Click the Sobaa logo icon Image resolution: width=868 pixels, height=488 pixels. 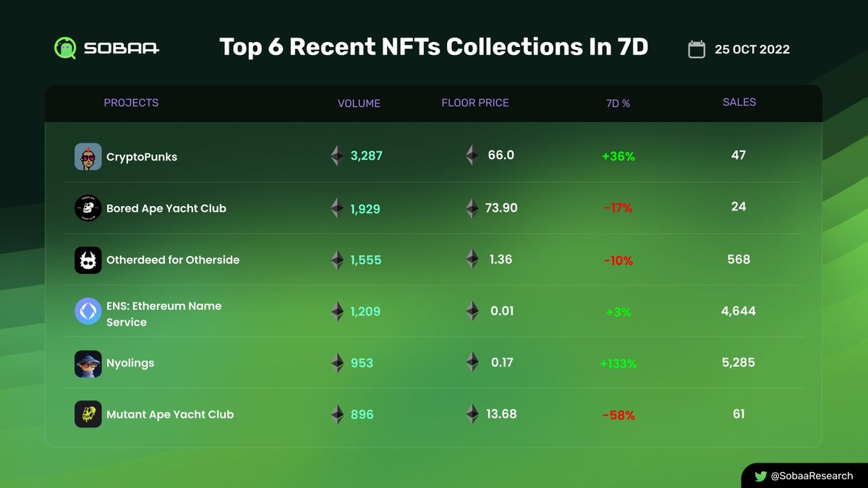click(x=66, y=48)
